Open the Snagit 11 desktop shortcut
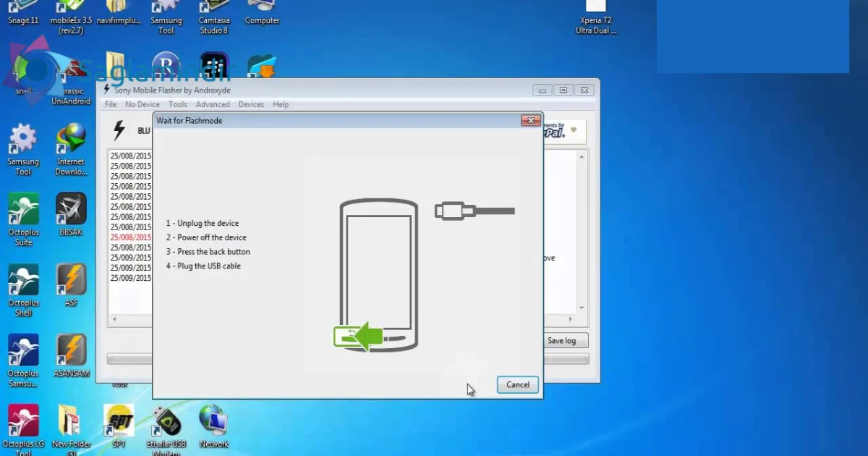The image size is (868, 456). coord(23,13)
